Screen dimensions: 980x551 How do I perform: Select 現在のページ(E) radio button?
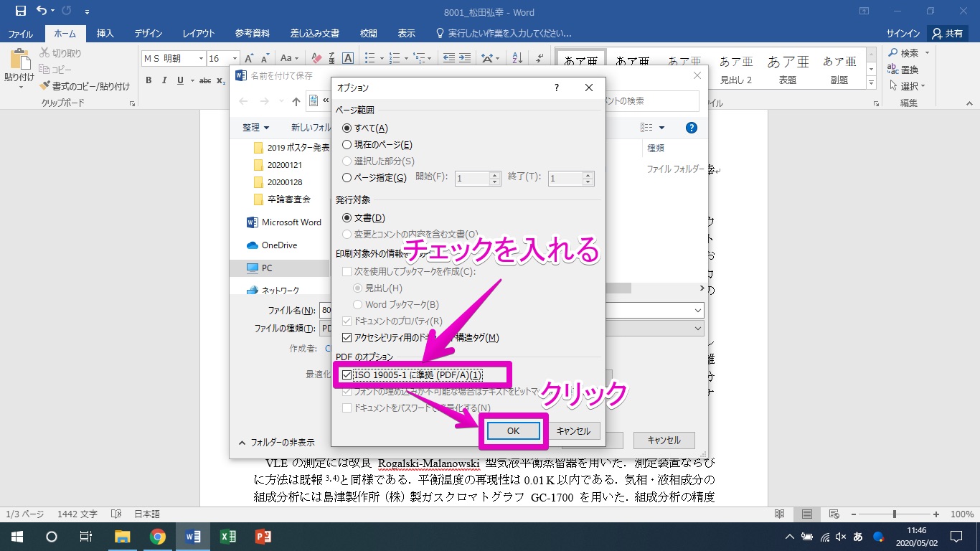pyautogui.click(x=347, y=144)
